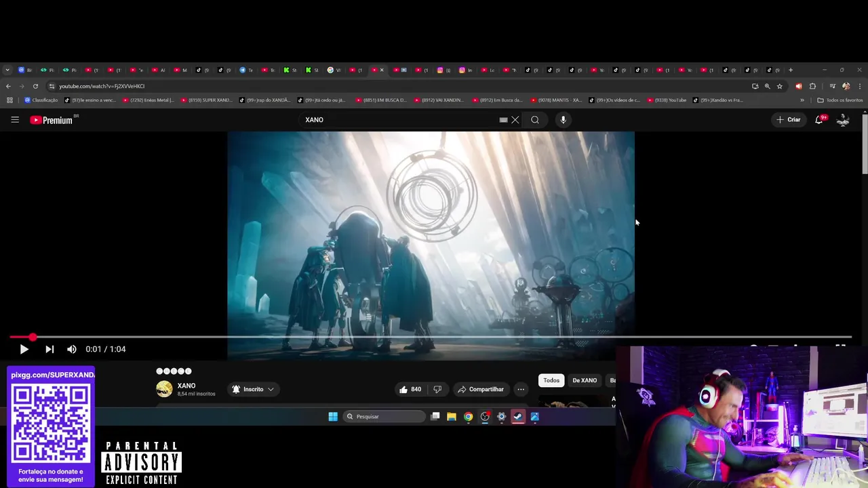Screen dimensions: 868x488
Task: Click the Pesquisar taskbar search box
Action: (385, 417)
